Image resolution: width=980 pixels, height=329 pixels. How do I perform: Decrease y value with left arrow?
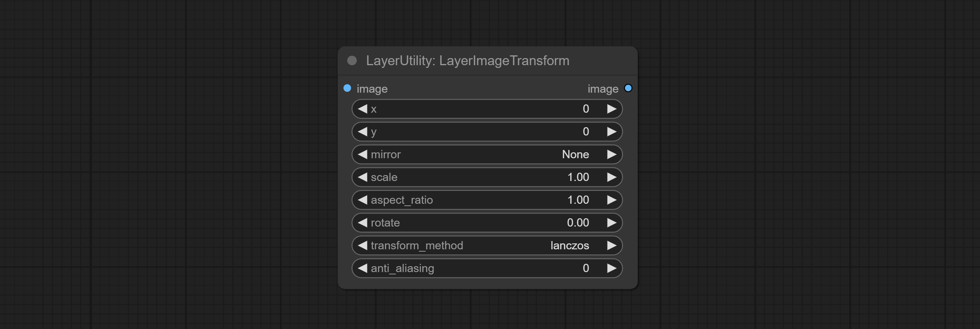pos(362,132)
